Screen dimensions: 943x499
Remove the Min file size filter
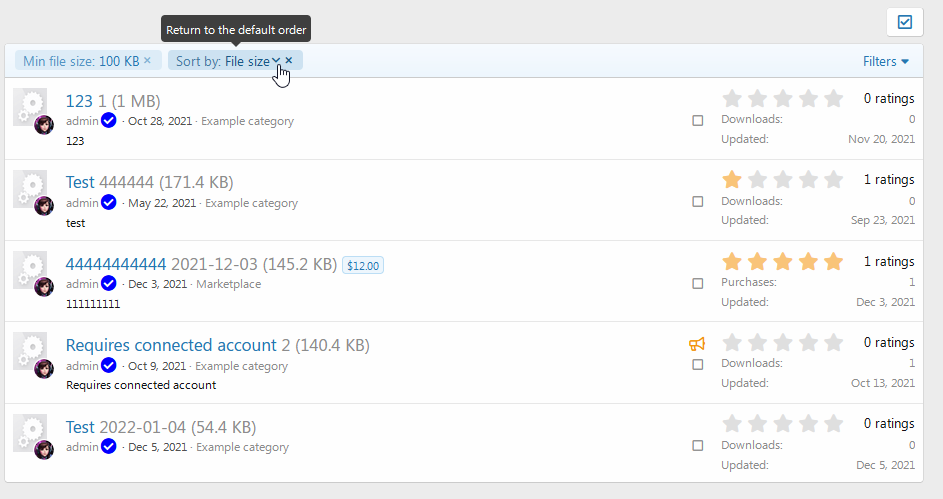[x=147, y=60]
